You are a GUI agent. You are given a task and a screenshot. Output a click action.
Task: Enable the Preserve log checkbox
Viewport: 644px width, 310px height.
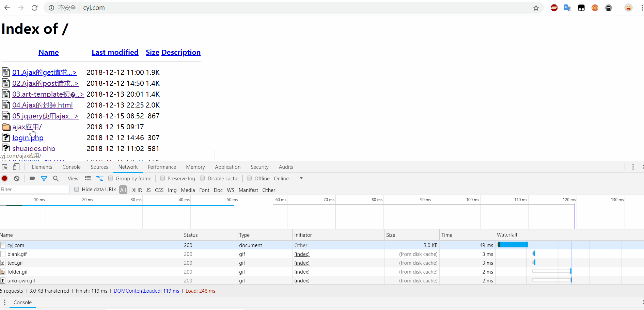pos(162,178)
